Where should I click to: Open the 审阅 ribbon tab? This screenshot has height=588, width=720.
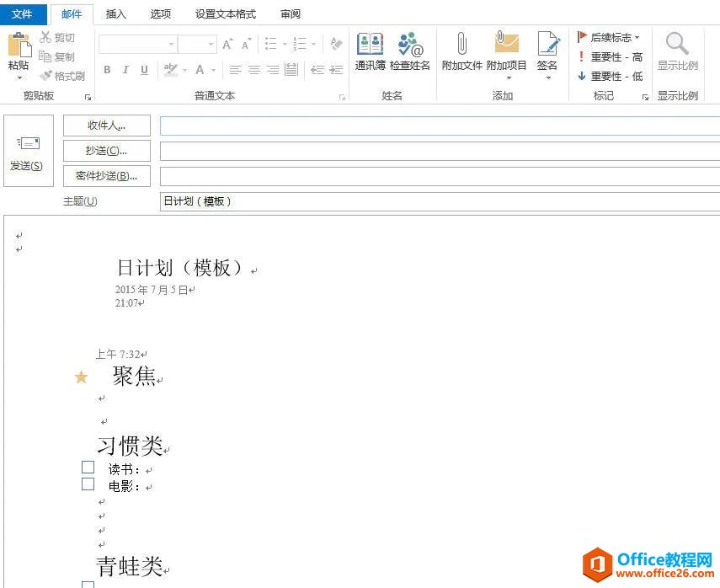[291, 13]
